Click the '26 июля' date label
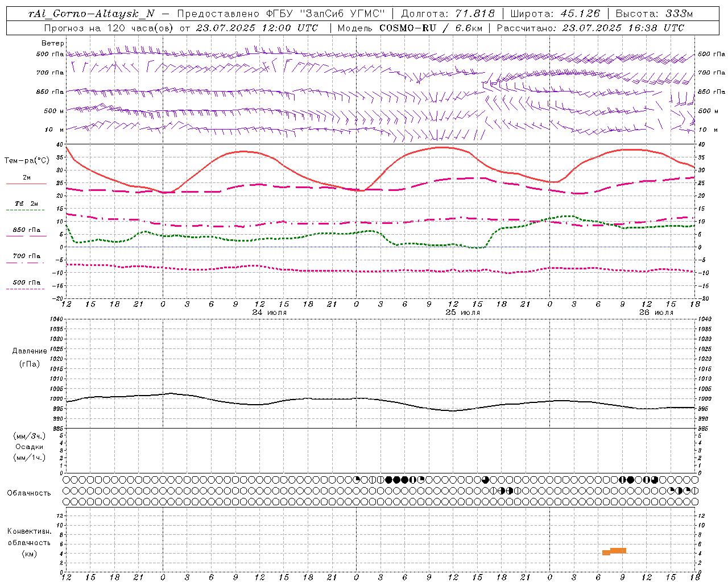This screenshot has height=582, width=728. pos(656,313)
